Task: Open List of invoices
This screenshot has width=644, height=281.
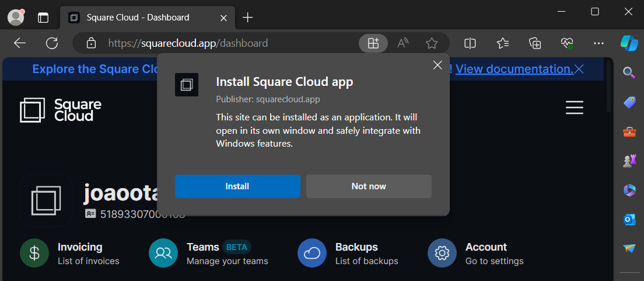Action: point(88,261)
